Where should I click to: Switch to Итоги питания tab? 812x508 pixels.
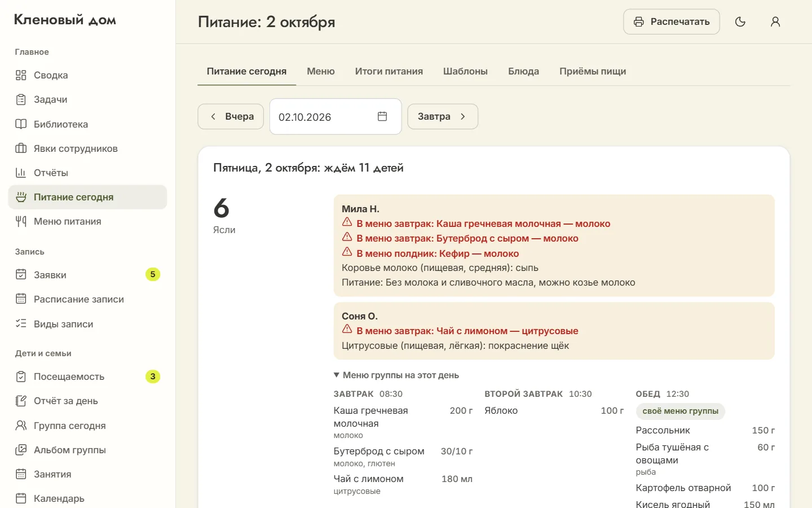[x=389, y=71]
